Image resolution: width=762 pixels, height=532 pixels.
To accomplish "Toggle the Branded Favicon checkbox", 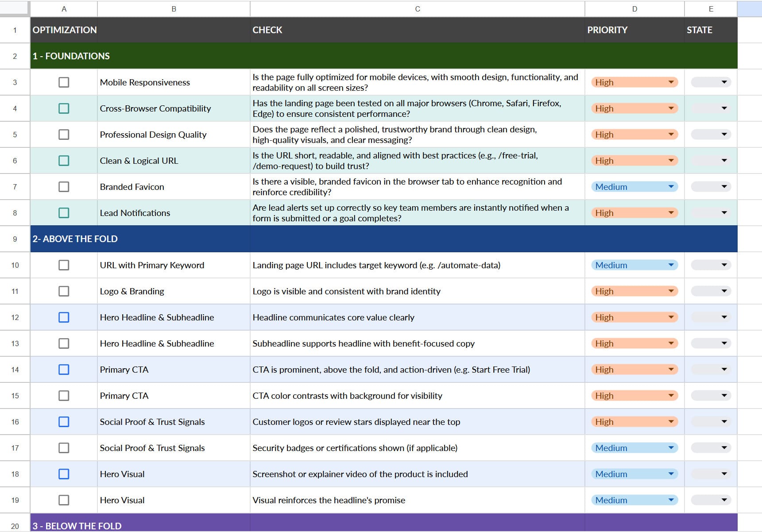I will 64,187.
